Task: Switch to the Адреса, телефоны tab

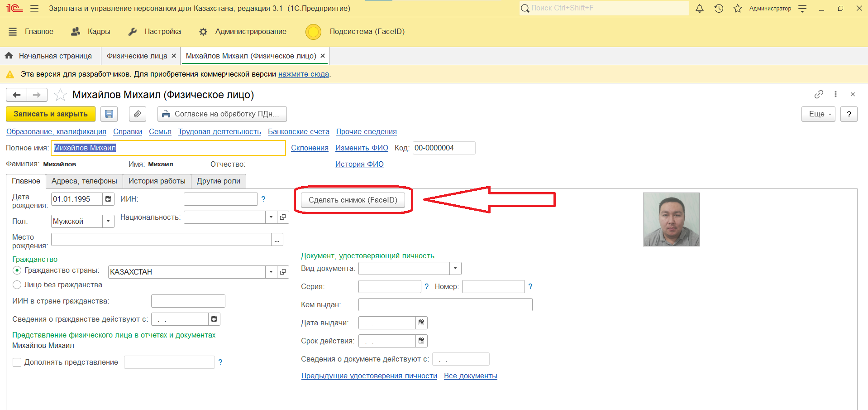Action: 84,181
